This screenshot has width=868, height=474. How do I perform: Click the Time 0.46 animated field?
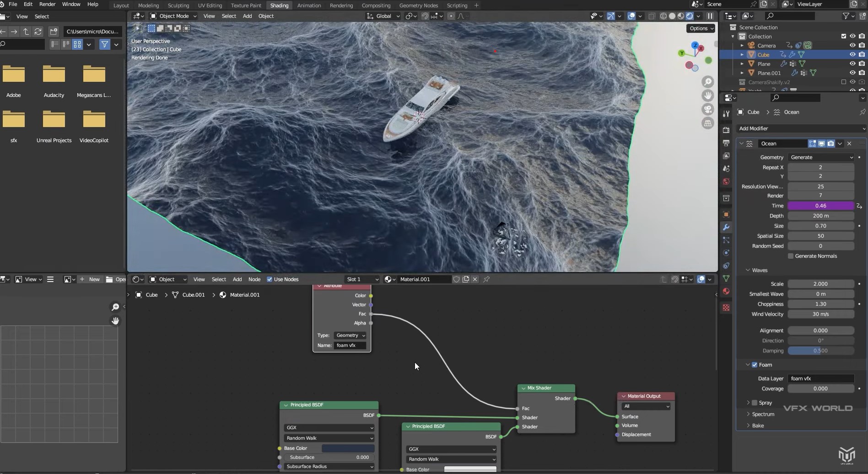pyautogui.click(x=821, y=206)
